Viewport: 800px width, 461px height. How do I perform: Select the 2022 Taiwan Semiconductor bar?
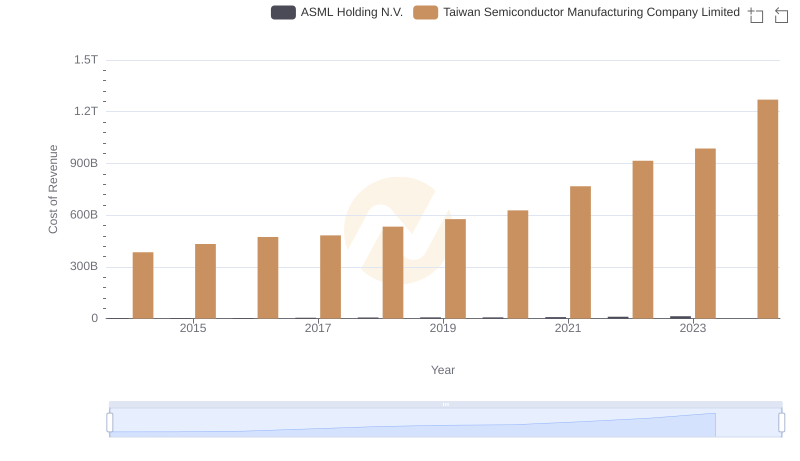click(643, 240)
